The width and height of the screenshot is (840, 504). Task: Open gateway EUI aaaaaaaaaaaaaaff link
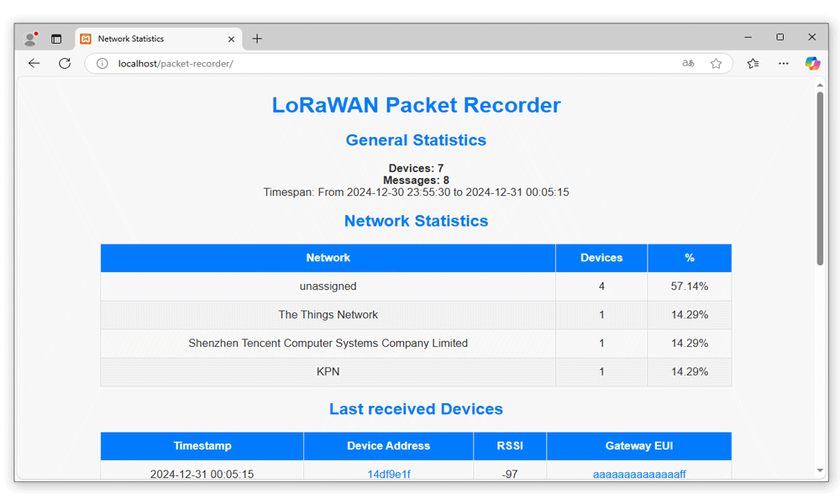point(639,474)
